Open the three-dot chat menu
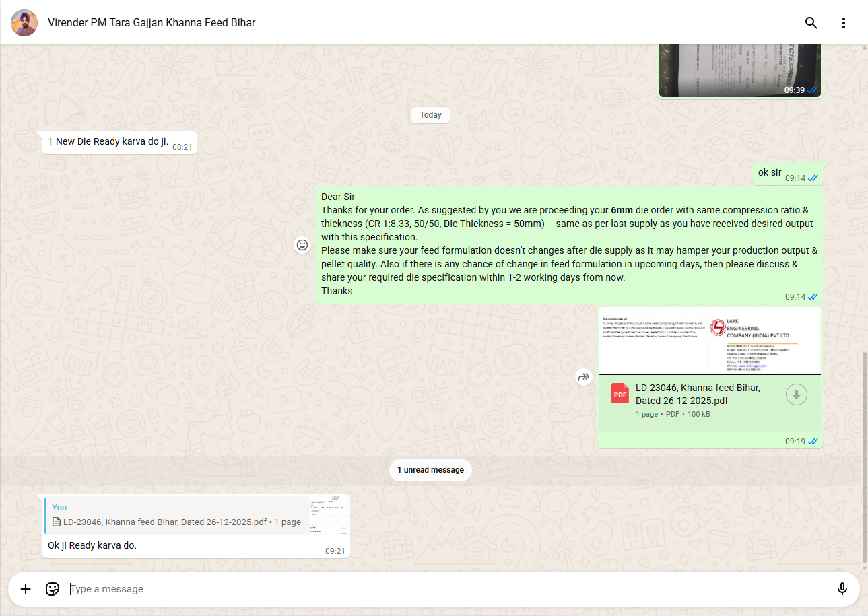Image resolution: width=868 pixels, height=616 pixels. point(843,23)
